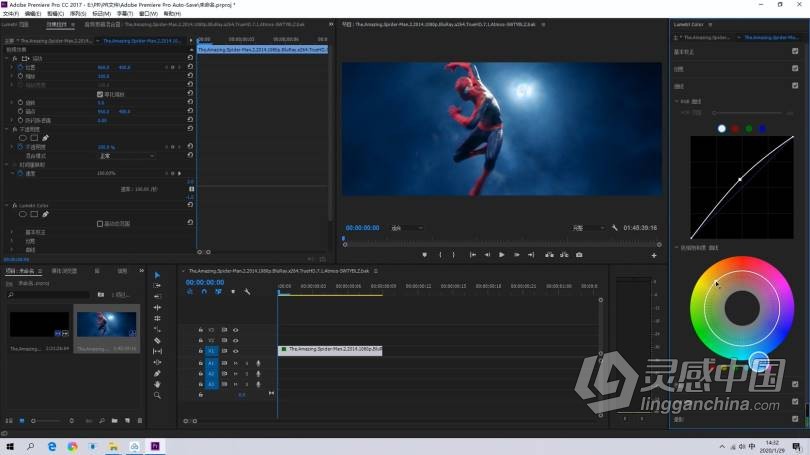Select the Pen tool in tools panel
The image size is (810, 455).
click(158, 373)
